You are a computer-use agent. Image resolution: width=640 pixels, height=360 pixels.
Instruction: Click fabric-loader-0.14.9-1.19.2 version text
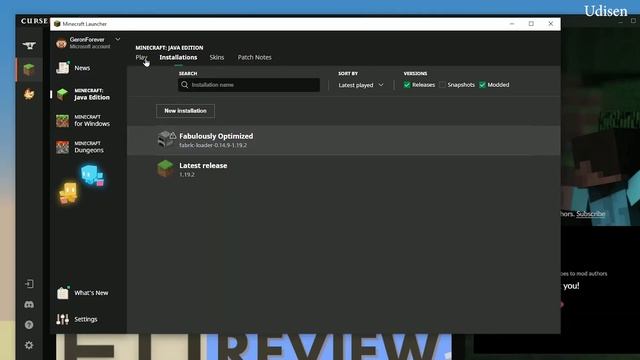click(213, 145)
